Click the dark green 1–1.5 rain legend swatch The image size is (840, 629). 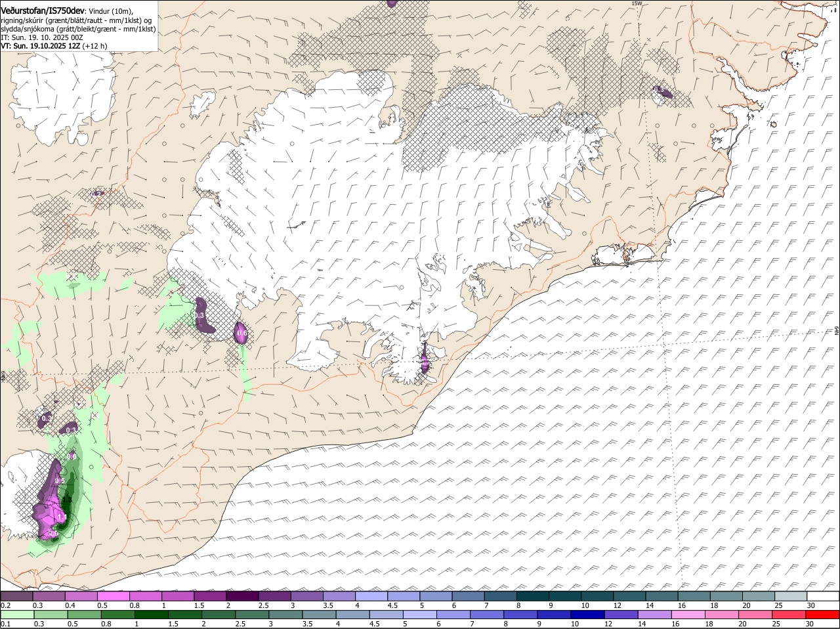151,615
